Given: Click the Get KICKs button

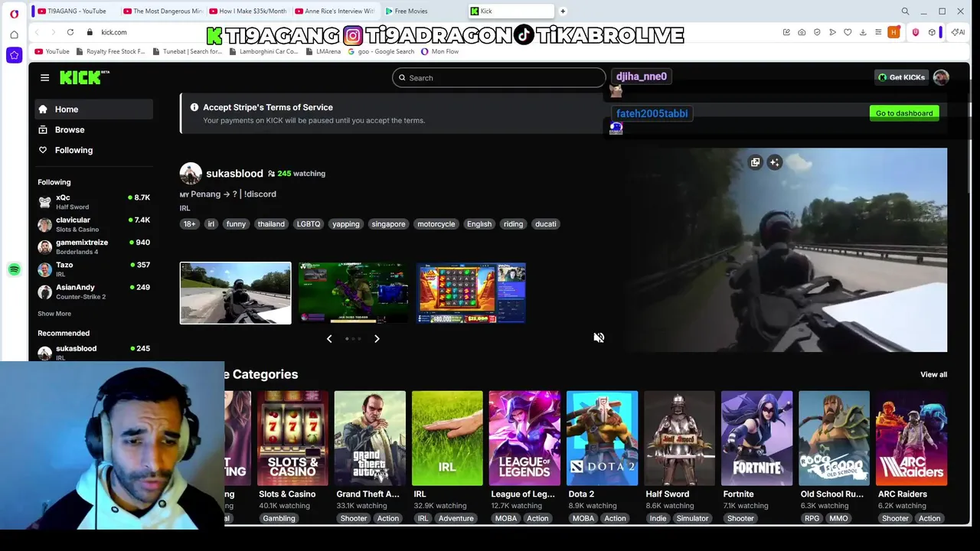Looking at the screenshot, I should (901, 77).
